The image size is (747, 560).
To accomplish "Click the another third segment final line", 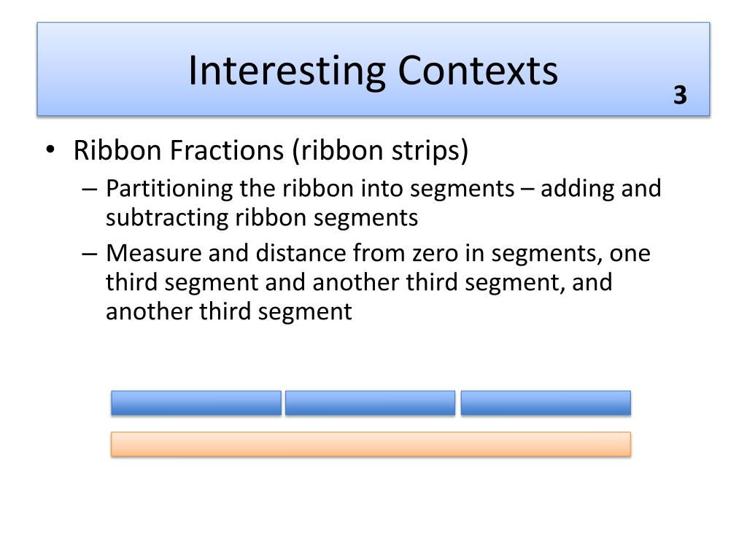I will [x=228, y=311].
